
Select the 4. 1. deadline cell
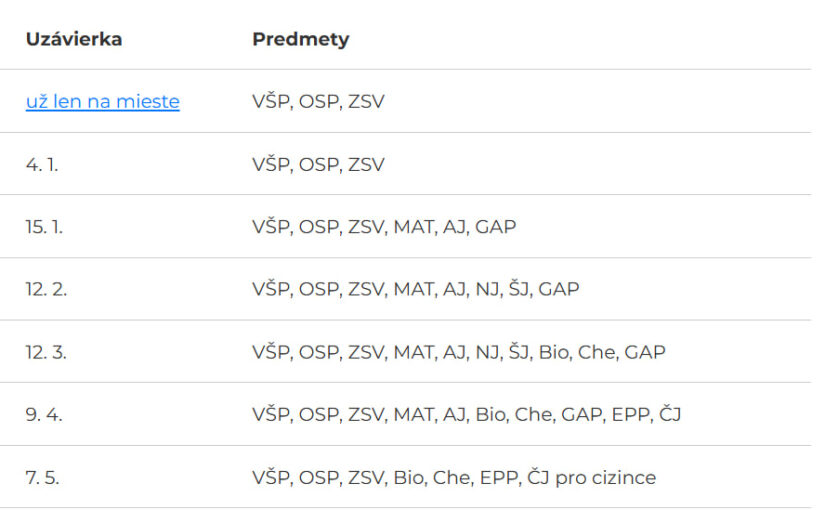click(42, 164)
